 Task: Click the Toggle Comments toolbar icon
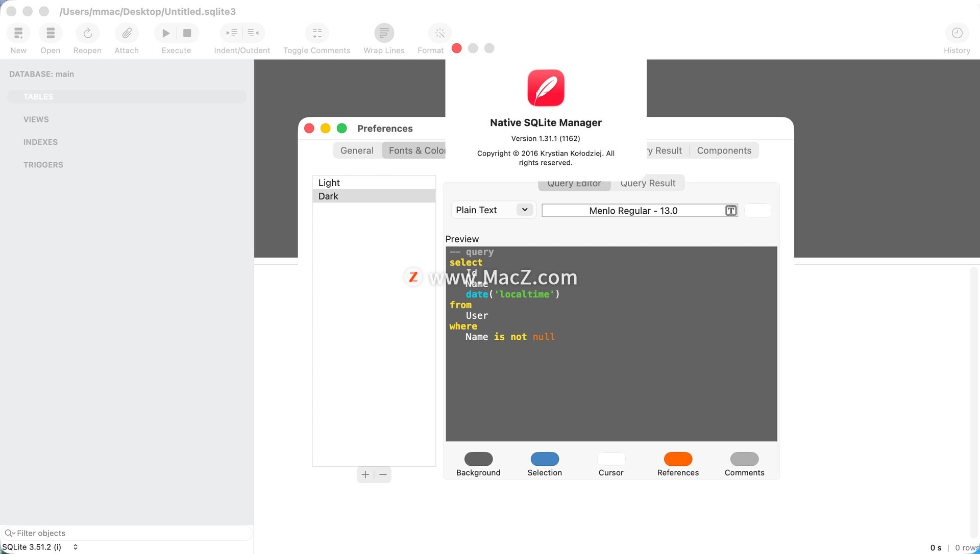click(316, 33)
